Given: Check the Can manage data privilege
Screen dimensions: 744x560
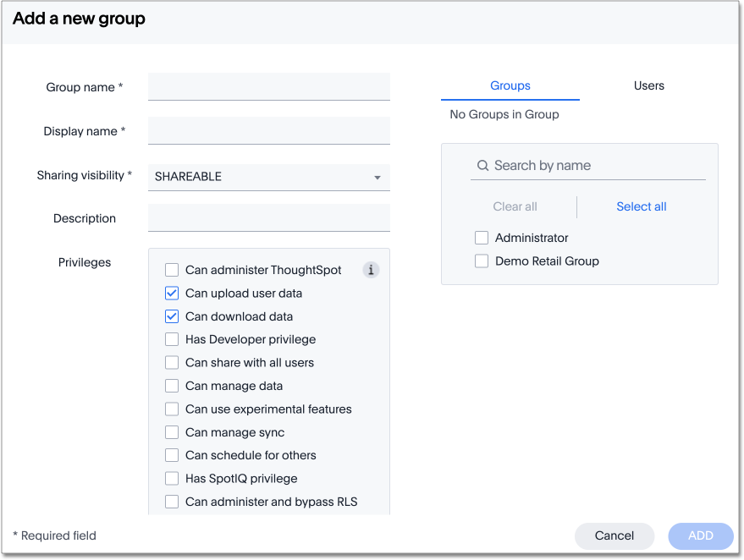Looking at the screenshot, I should click(x=172, y=386).
